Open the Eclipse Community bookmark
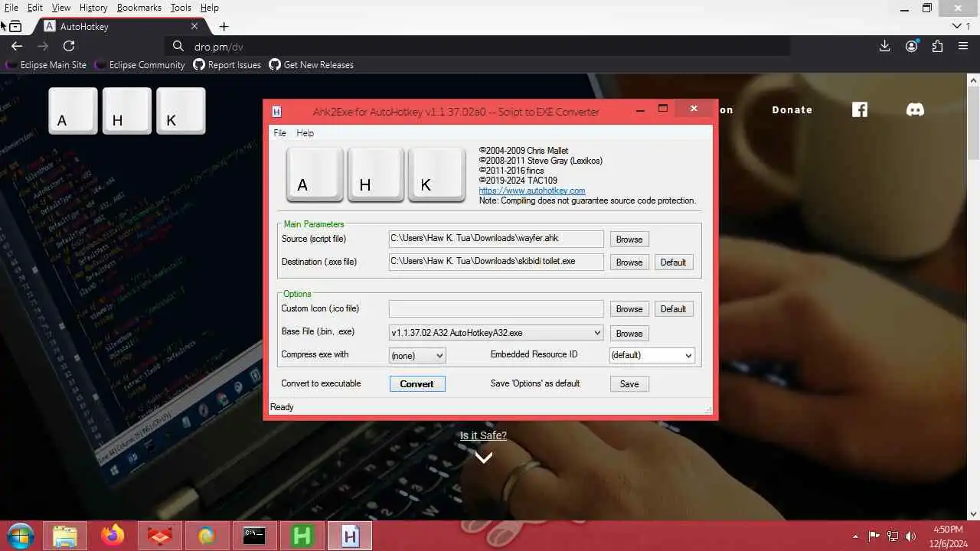The image size is (980, 551). tap(140, 65)
